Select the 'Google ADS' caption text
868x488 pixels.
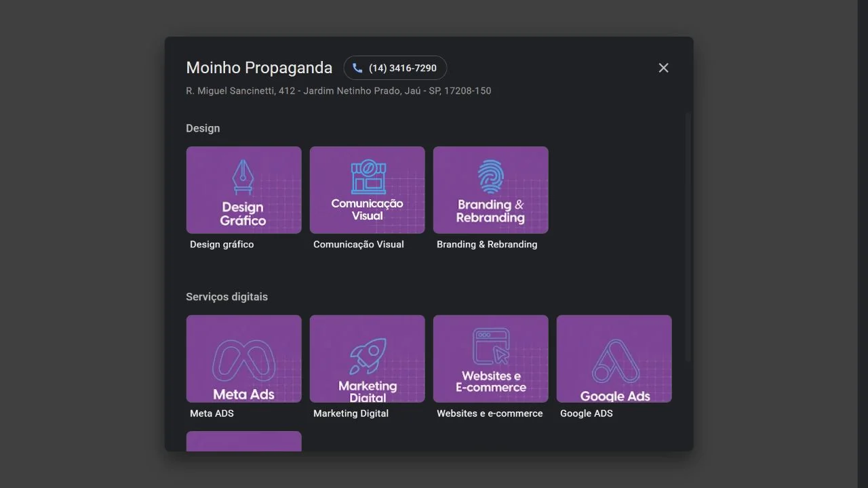click(587, 413)
